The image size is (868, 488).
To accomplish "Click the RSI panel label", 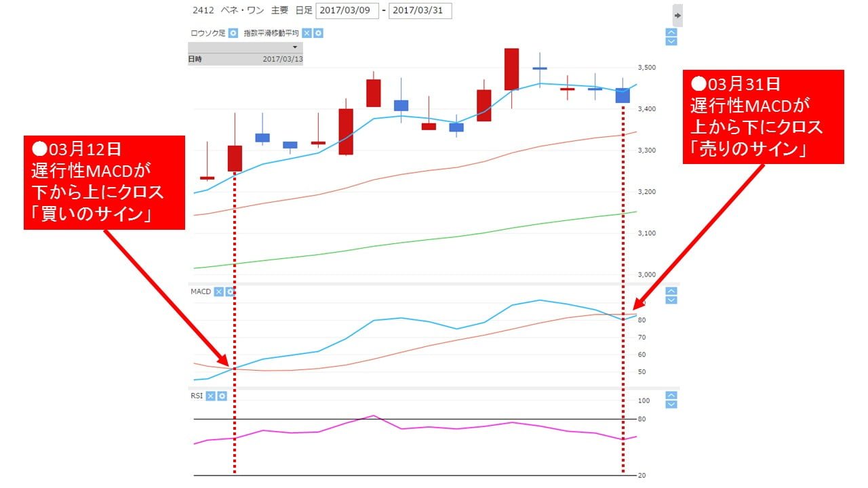I will pyautogui.click(x=197, y=396).
